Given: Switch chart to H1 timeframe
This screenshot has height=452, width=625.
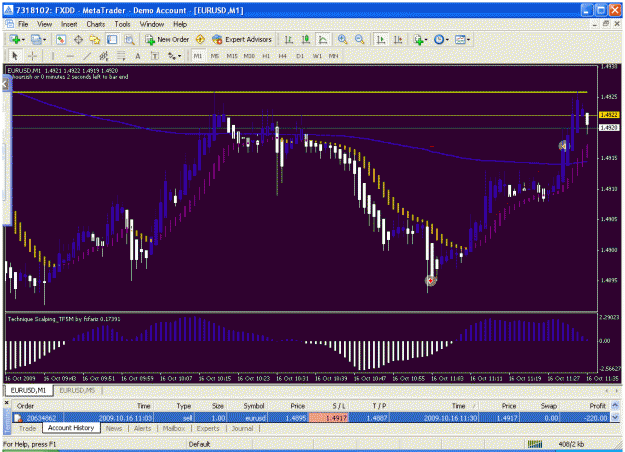Looking at the screenshot, I should 266,56.
